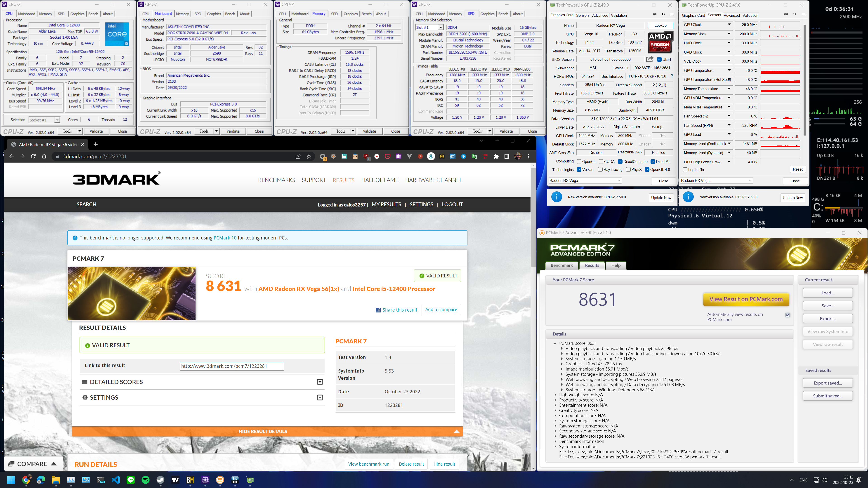
Task: Open the GPU Clock sensor dropdown arrow
Action: pyautogui.click(x=729, y=25)
